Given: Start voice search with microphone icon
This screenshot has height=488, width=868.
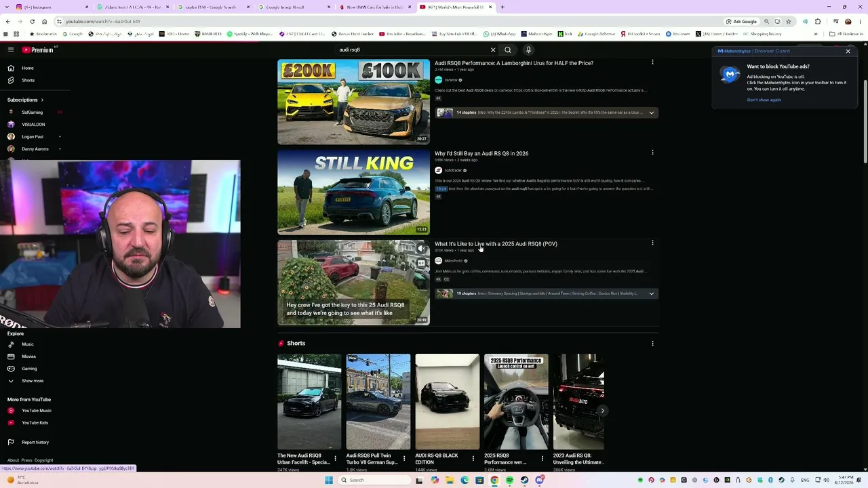Looking at the screenshot, I should click(528, 49).
